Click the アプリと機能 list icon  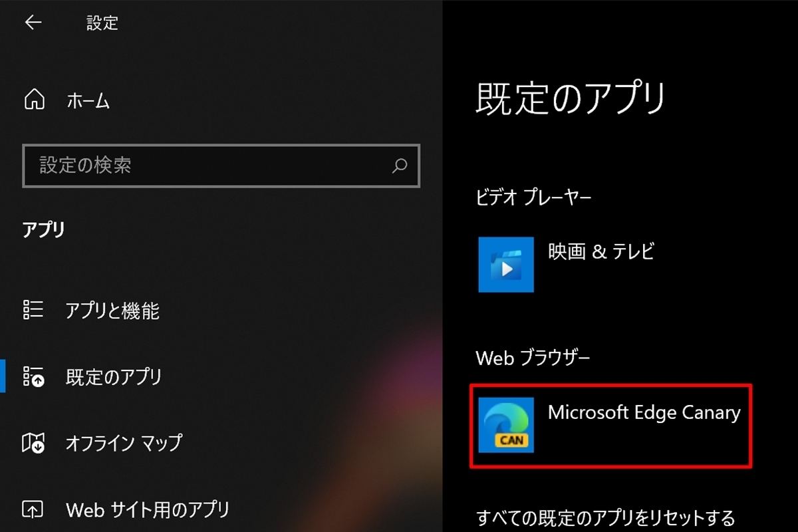tap(33, 310)
